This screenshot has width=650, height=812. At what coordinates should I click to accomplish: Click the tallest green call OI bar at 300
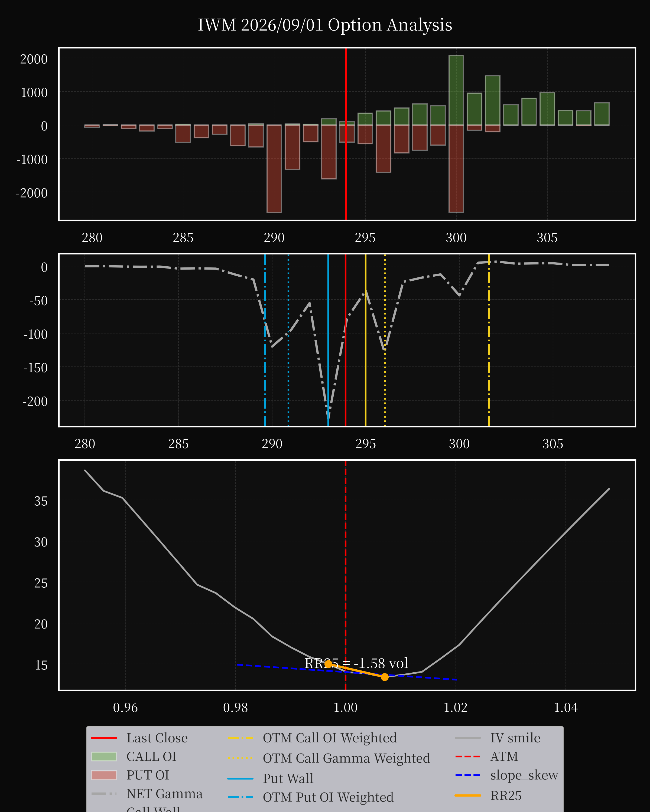456,90
